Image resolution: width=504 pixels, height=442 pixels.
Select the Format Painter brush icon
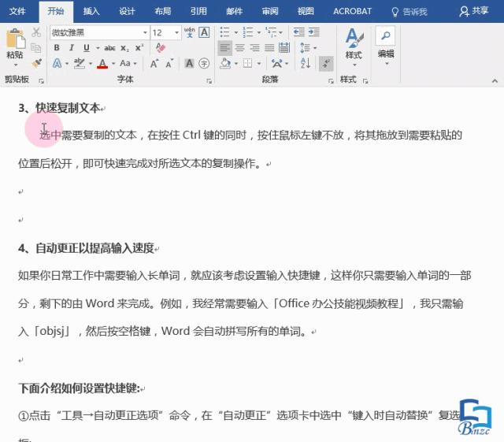tap(37, 63)
